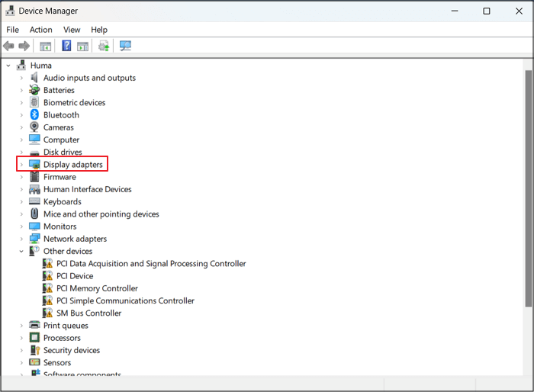Viewport: 534px width, 392px height.
Task: Click the Print queues printer icon
Action: [x=34, y=325]
